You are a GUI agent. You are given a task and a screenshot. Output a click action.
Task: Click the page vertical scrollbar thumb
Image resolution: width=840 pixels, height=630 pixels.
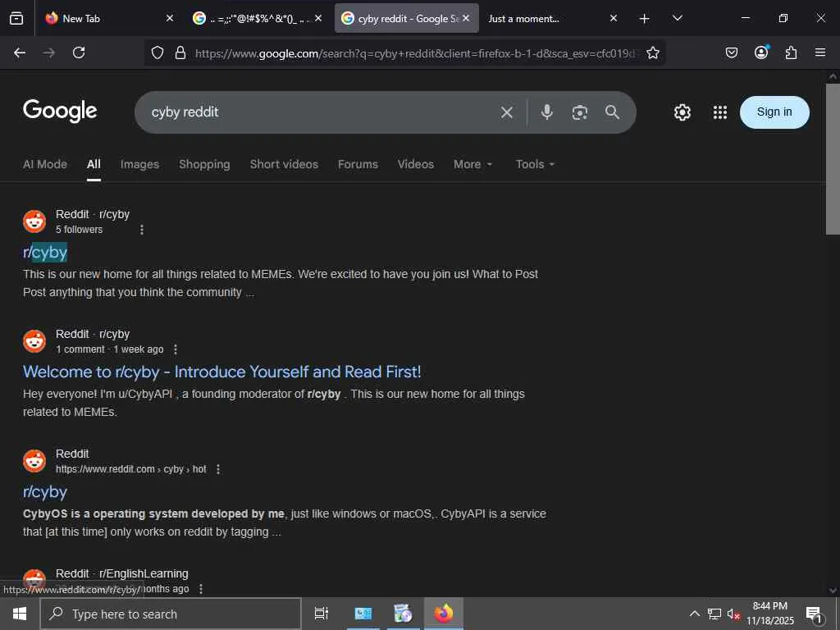[833, 158]
